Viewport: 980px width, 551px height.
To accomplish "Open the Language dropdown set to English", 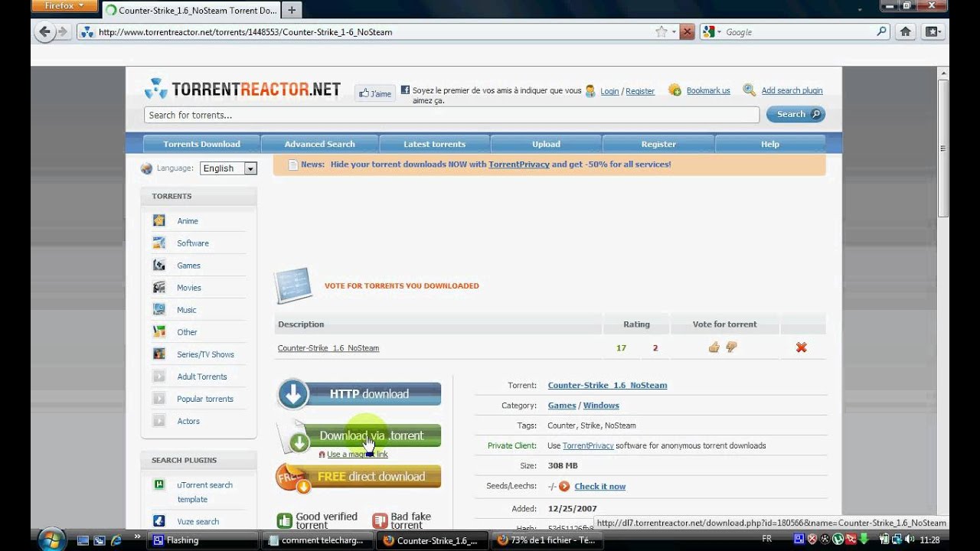I will pos(228,168).
